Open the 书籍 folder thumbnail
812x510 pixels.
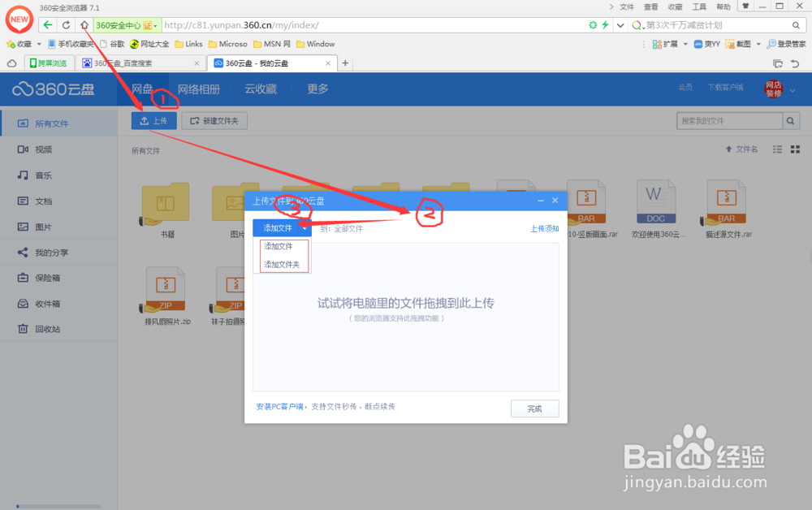(166, 205)
